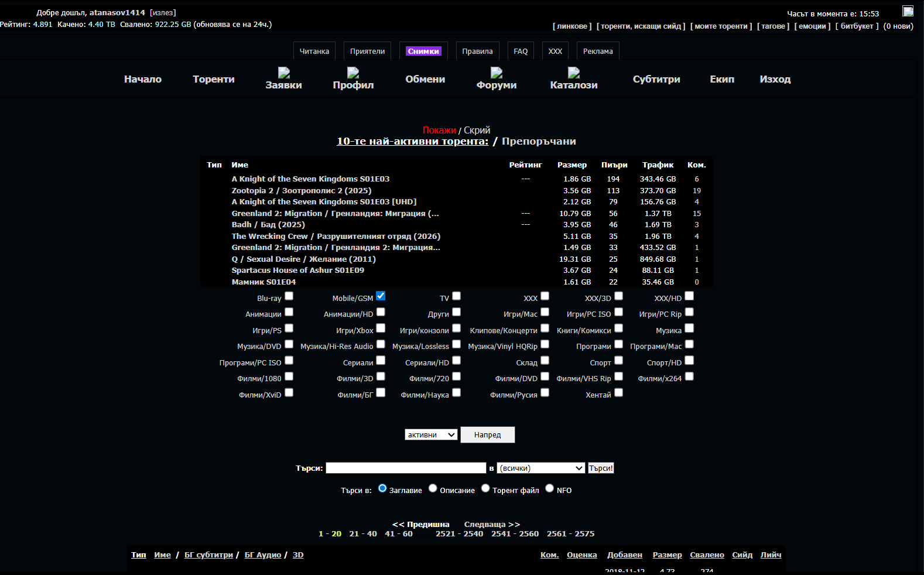Open the FAQ tab

pos(521,52)
